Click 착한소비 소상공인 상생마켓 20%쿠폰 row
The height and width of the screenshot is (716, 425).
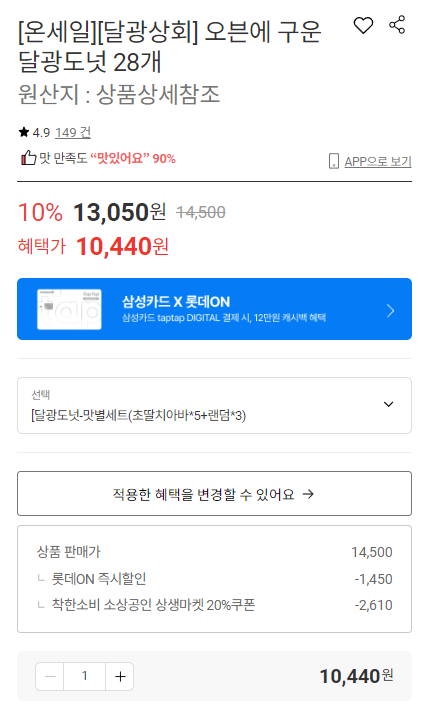[215, 605]
